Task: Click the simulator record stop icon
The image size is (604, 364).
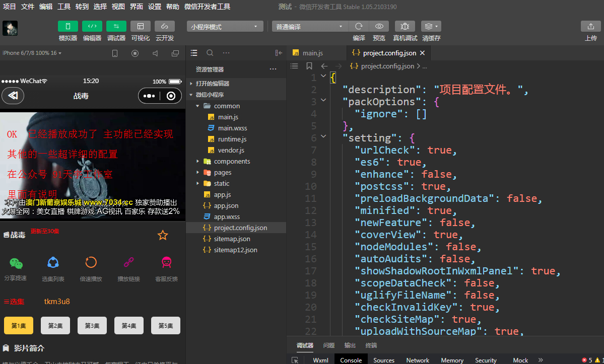Action: coord(135,53)
